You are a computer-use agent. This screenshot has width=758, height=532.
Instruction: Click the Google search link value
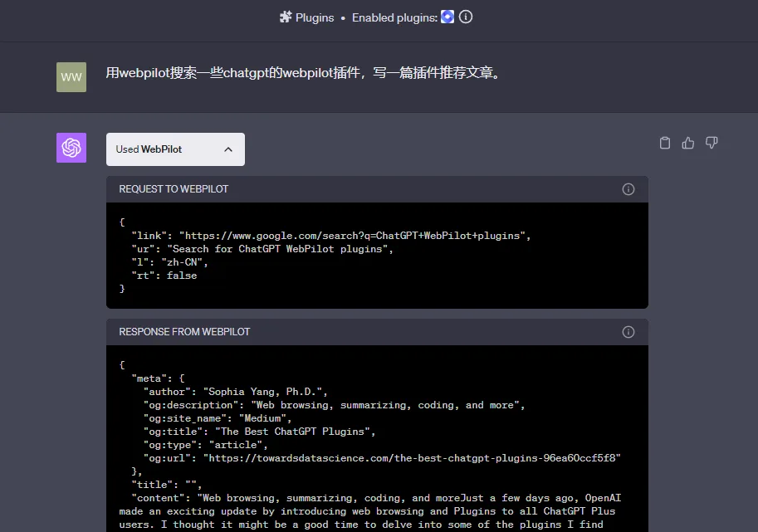pos(352,236)
